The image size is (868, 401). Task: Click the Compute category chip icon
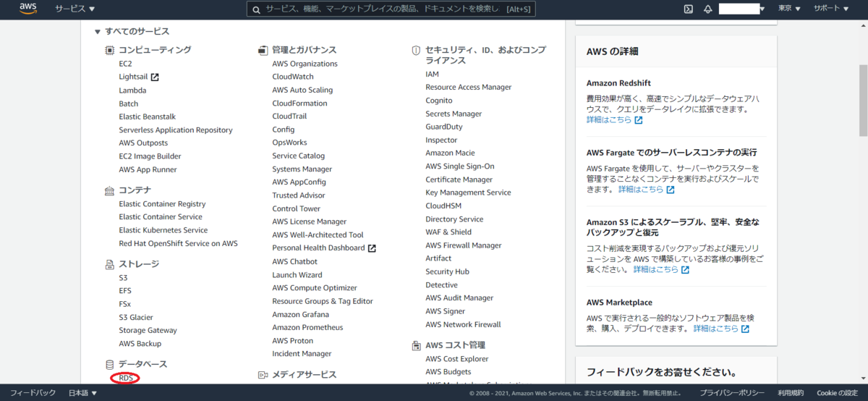point(109,50)
